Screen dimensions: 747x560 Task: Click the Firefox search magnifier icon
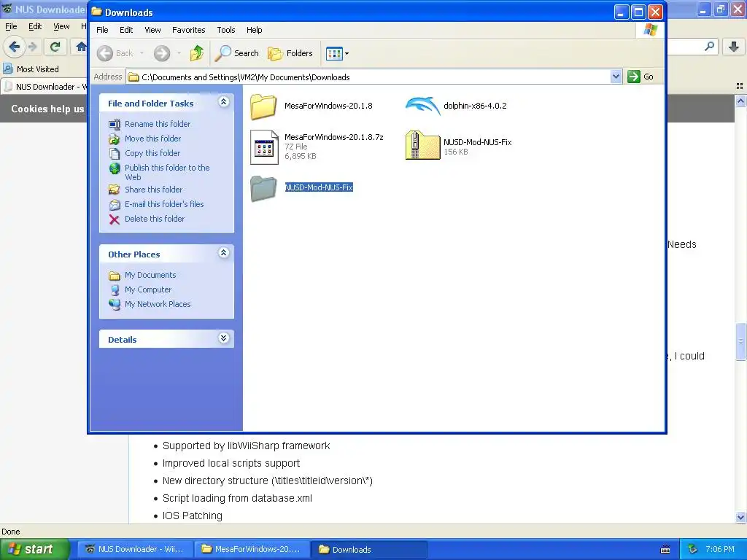click(709, 46)
